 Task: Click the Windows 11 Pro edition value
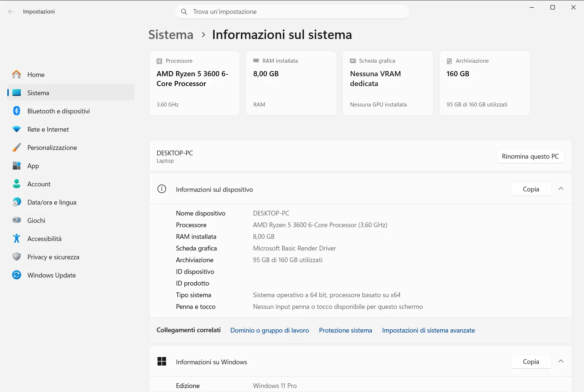click(x=275, y=386)
